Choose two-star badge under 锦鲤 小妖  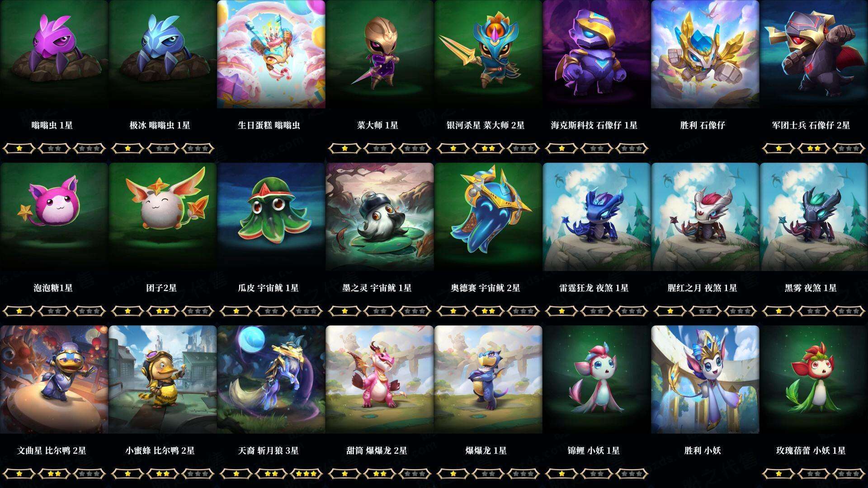pos(597,474)
